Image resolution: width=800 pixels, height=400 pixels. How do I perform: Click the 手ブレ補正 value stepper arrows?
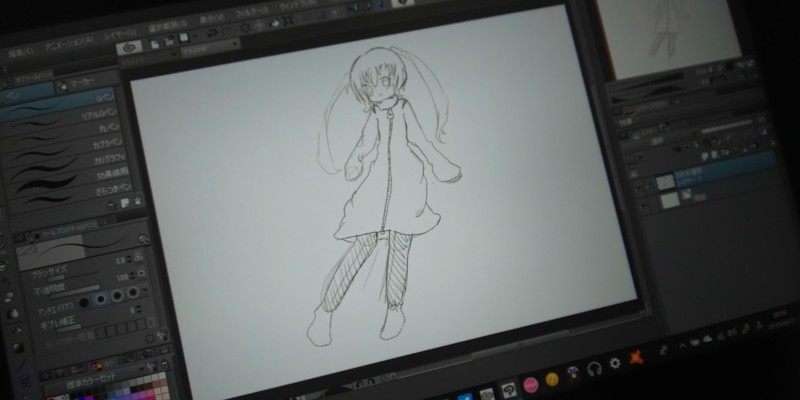[139, 310]
